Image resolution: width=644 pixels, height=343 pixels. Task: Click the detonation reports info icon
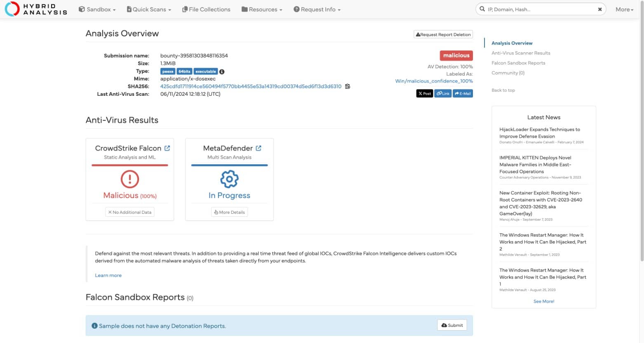click(x=94, y=326)
